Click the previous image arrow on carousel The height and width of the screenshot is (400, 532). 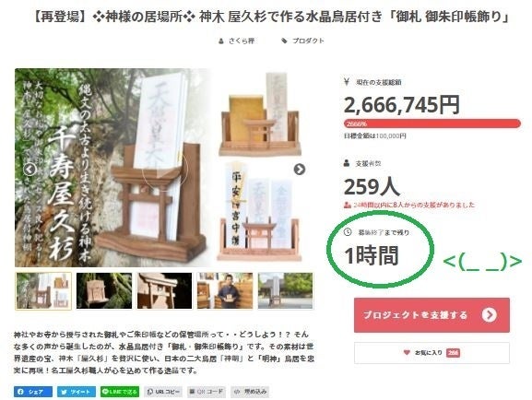tap(30, 169)
